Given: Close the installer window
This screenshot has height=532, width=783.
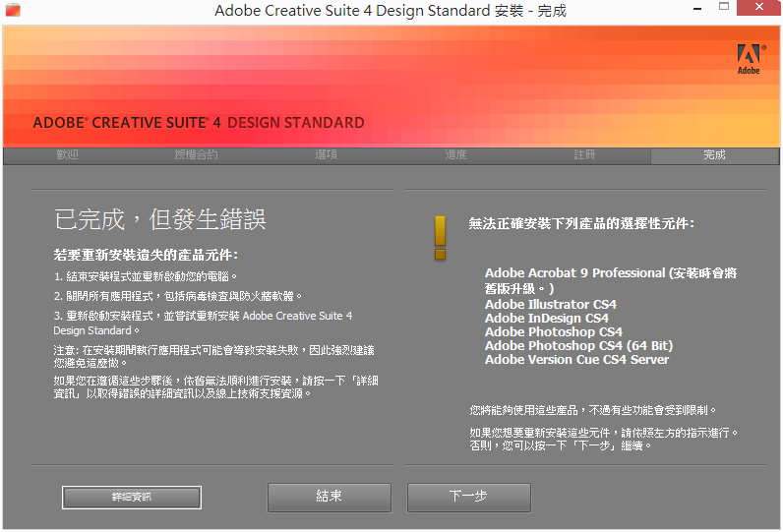Looking at the screenshot, I should (759, 8).
